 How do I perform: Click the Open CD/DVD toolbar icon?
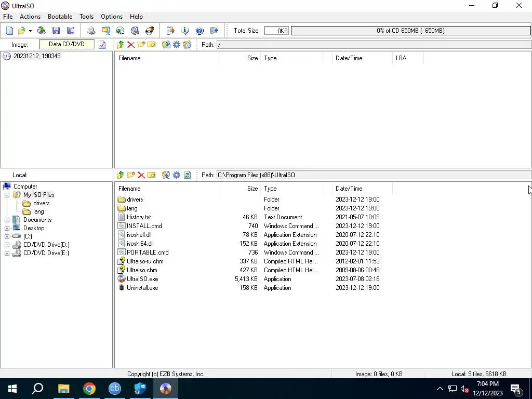coord(42,31)
